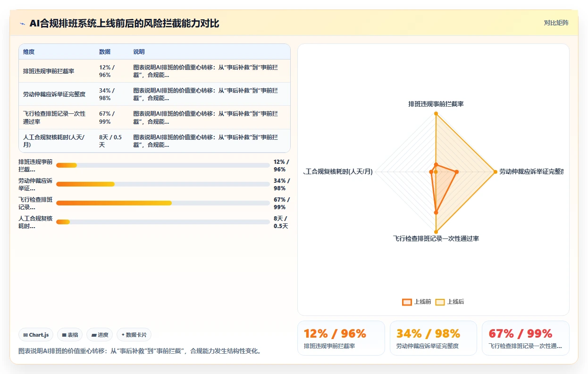This screenshot has height=374, width=588.
Task: Click radar axis label 飞行检查排班记录一次性通过率
Action: point(436,239)
